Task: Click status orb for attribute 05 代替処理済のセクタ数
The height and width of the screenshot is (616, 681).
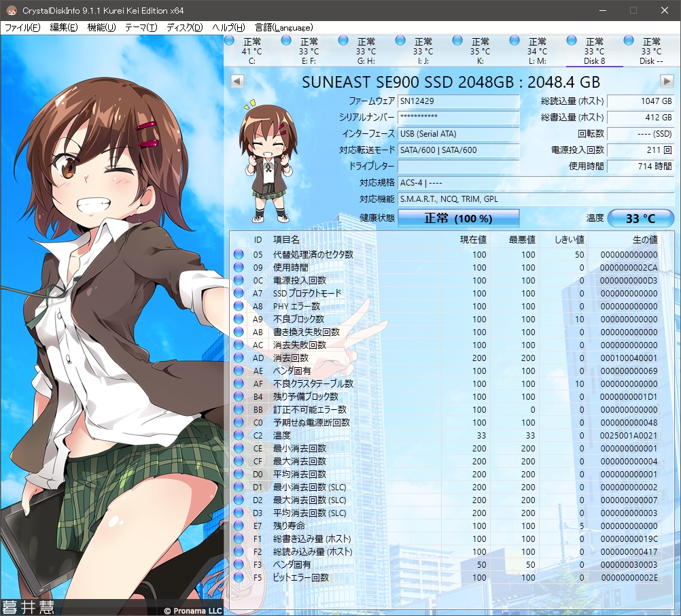Action: coord(239,254)
